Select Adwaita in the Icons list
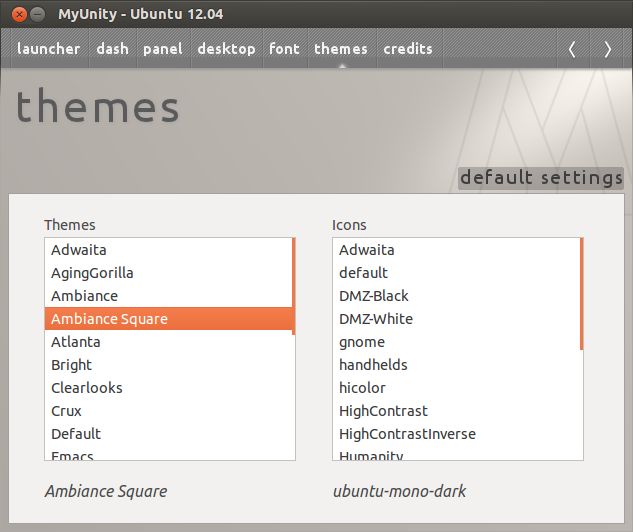 coord(456,250)
